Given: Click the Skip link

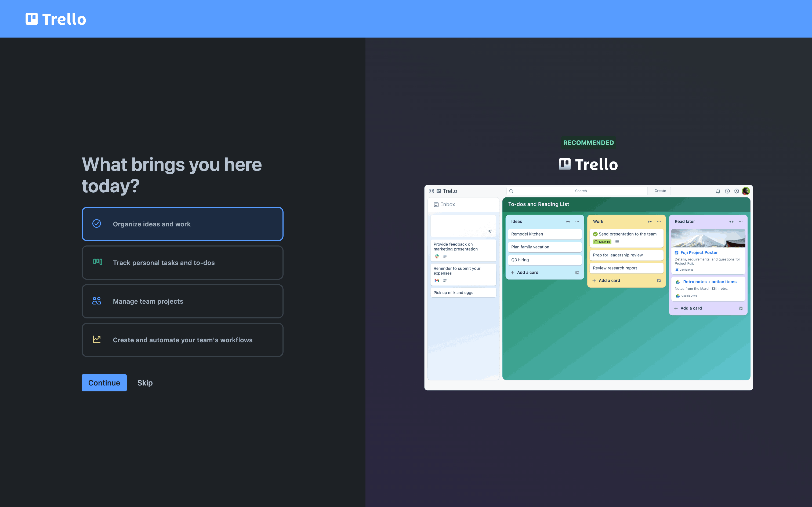Looking at the screenshot, I should point(145,383).
